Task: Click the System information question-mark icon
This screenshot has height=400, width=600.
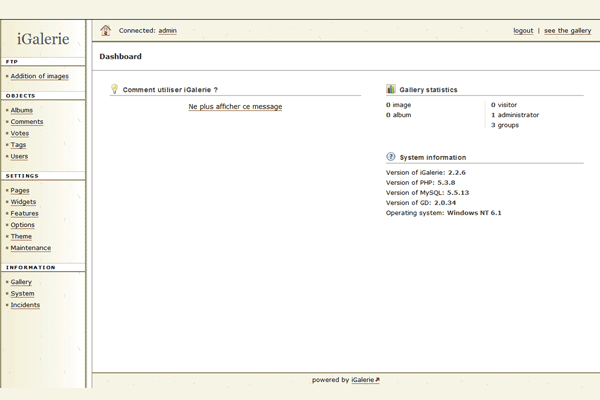Action: pos(391,157)
